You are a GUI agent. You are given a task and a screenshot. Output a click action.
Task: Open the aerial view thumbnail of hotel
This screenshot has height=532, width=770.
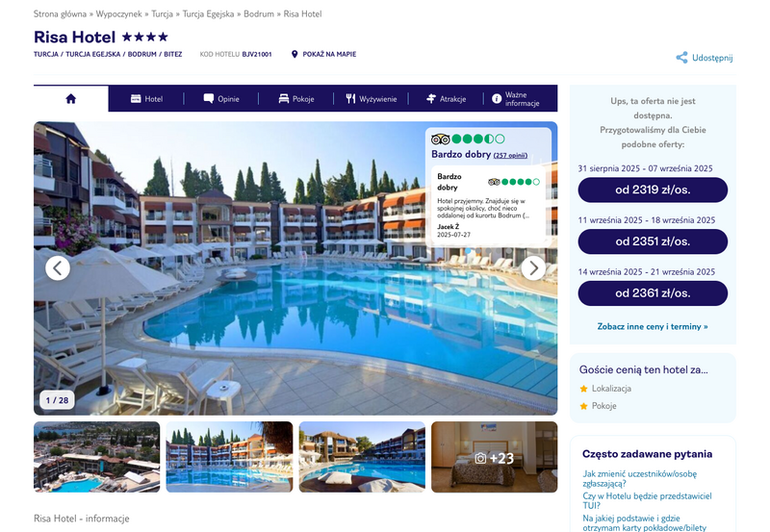tap(97, 457)
